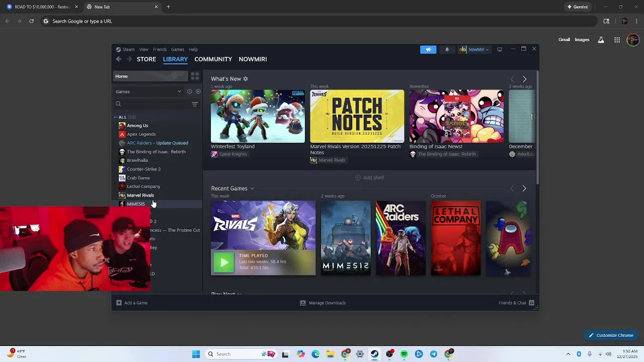The height and width of the screenshot is (362, 644).
Task: Show next Recent Games arrow
Action: [x=524, y=189]
